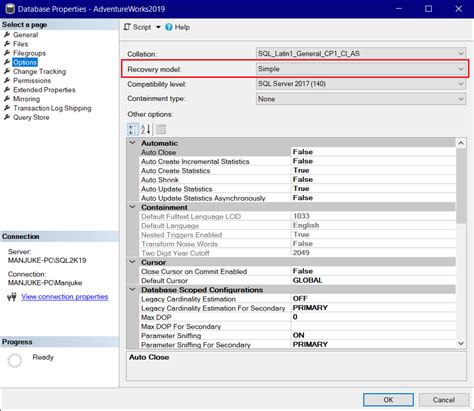Open the Permissions page

tap(32, 80)
